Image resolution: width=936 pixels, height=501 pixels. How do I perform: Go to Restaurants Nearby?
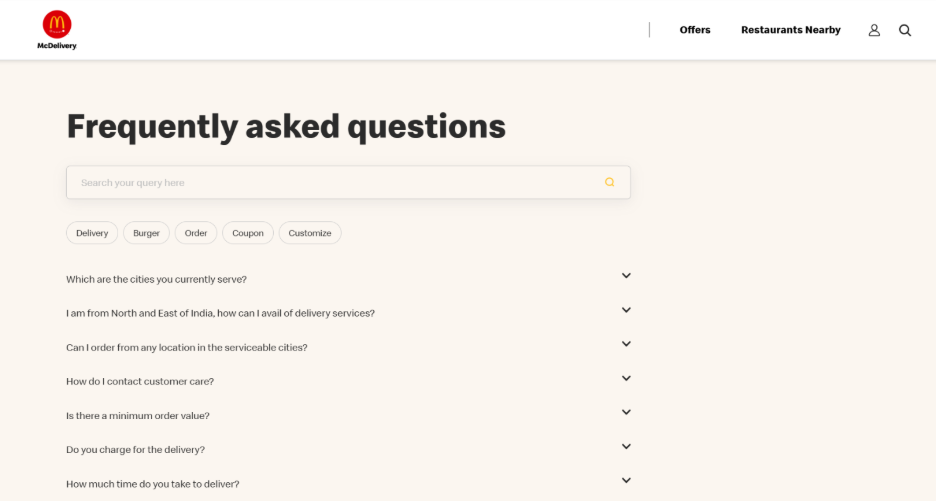click(790, 30)
